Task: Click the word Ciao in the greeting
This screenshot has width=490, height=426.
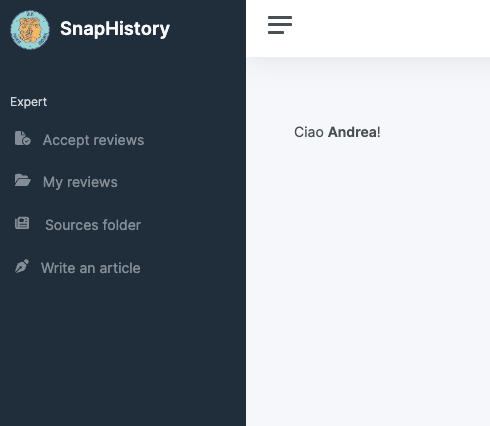Action: click(309, 132)
